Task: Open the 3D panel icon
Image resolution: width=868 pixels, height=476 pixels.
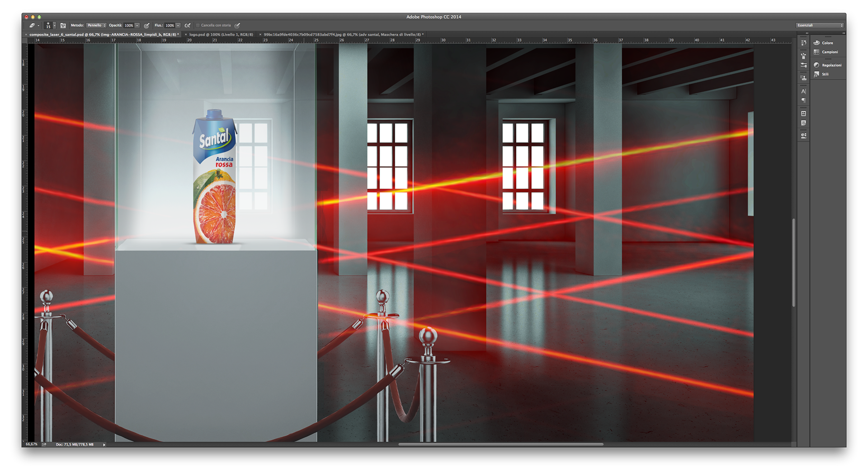Action: click(x=803, y=135)
